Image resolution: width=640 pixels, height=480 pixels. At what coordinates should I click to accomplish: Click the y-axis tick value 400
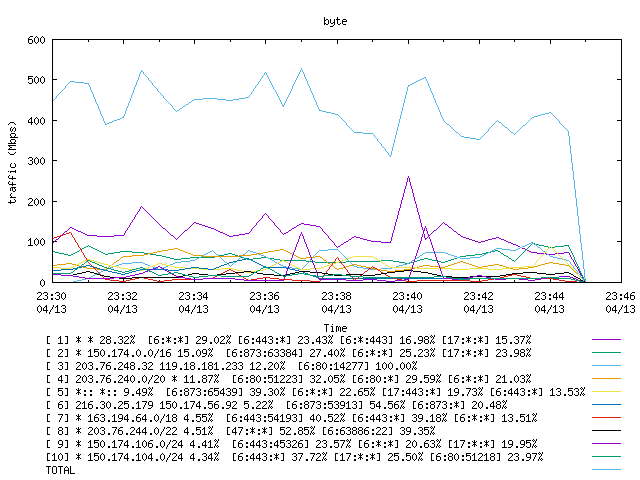36,121
